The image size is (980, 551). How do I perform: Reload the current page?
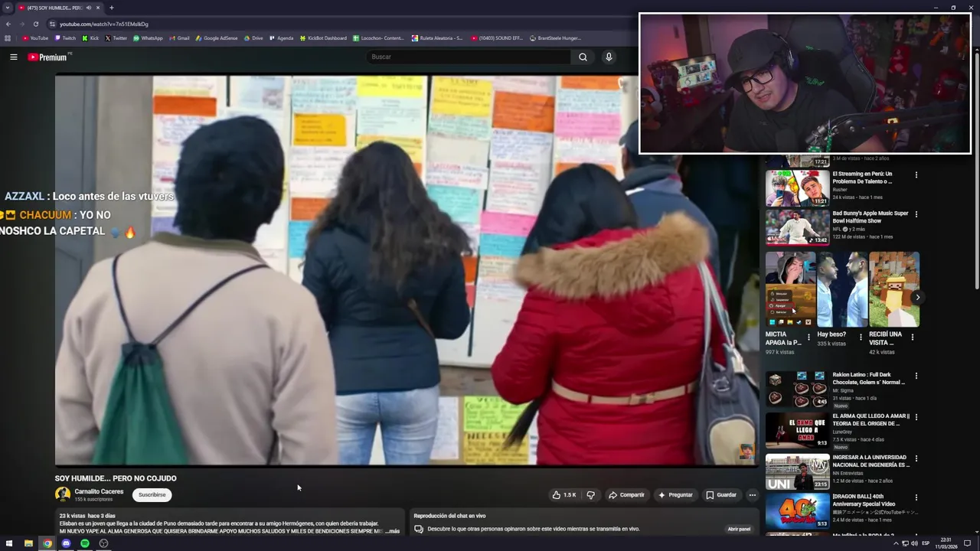coord(35,24)
